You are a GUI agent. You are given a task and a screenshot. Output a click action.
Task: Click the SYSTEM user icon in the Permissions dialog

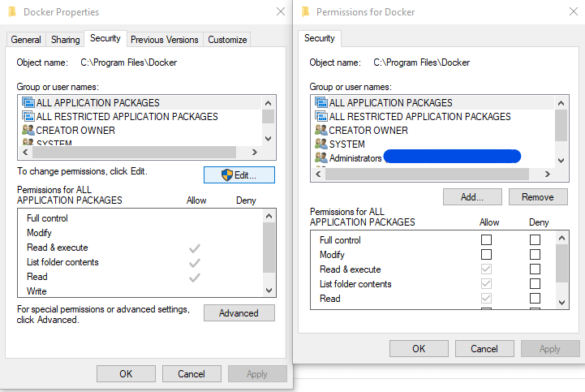(x=320, y=144)
